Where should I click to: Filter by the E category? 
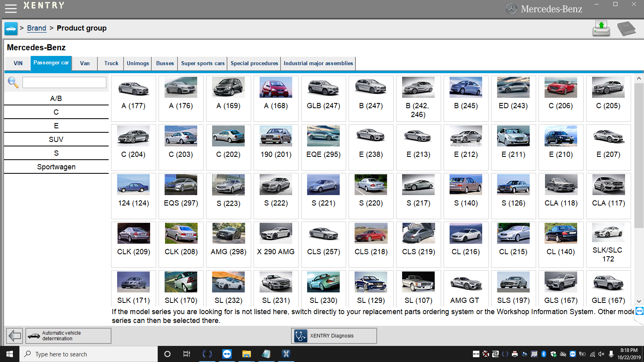56,126
